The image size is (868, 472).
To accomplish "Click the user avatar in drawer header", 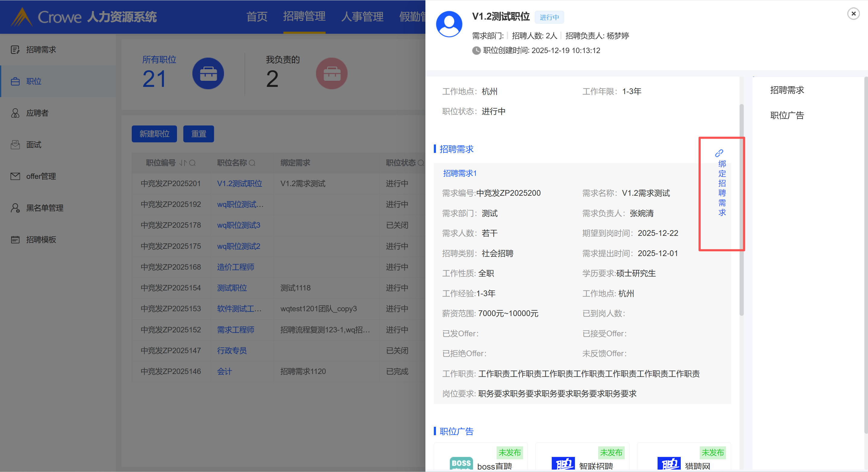I will (x=449, y=24).
